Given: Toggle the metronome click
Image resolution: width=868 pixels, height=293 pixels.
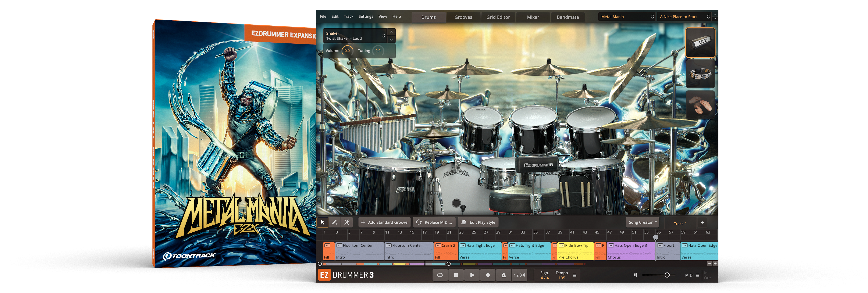Looking at the screenshot, I should 504,275.
